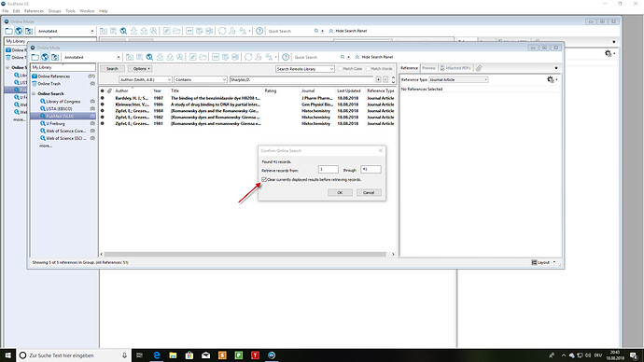Open the Author (Smith, A.B.) field dropdown
This screenshot has height=362, width=644.
146,79
